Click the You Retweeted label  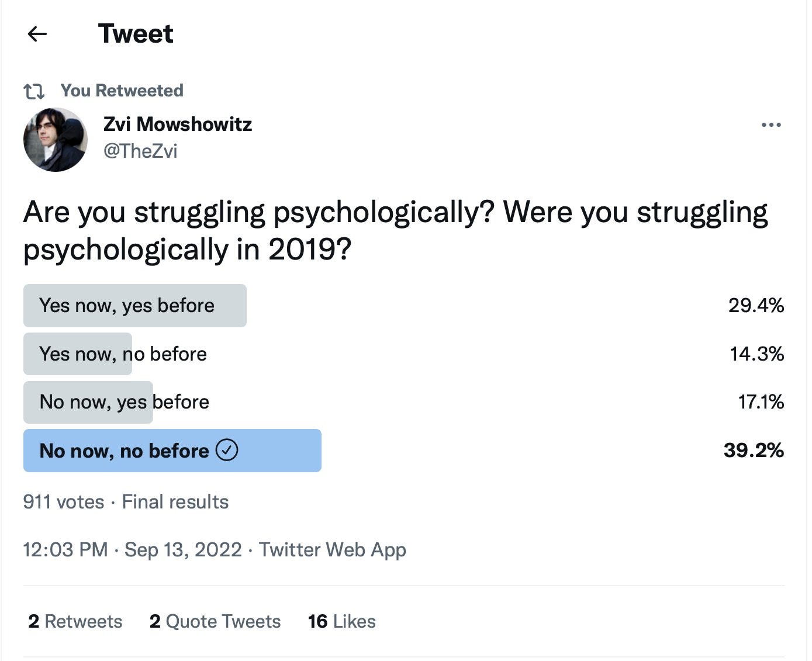pos(122,91)
